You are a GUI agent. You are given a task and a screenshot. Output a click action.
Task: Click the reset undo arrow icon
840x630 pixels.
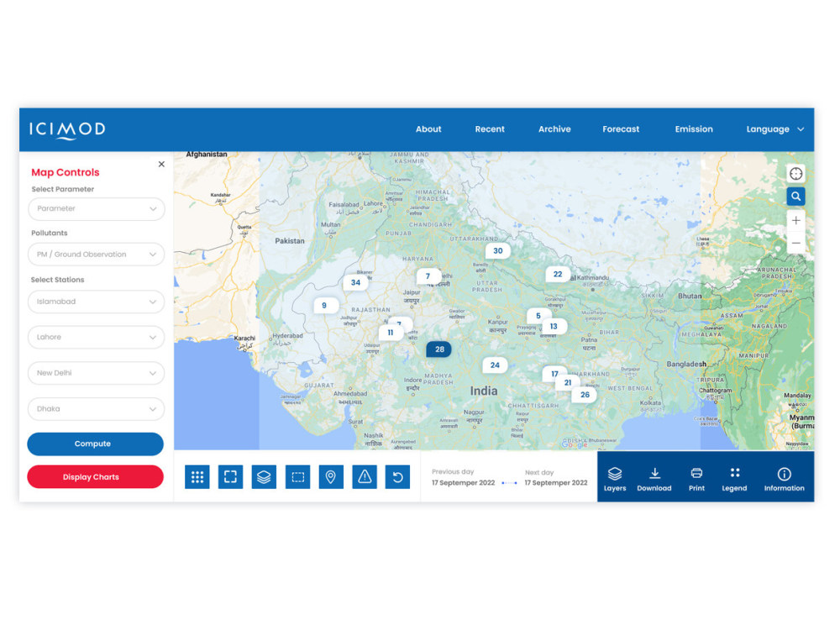coord(397,477)
